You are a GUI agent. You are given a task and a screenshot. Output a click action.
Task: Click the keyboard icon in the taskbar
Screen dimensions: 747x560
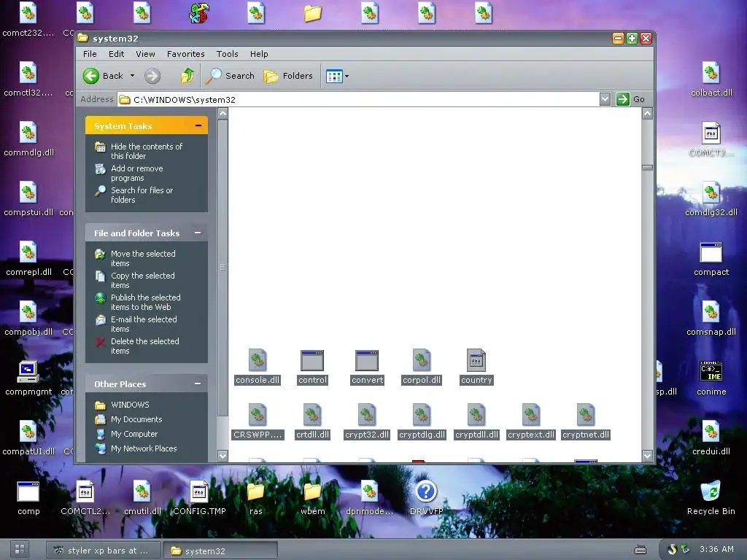pyautogui.click(x=640, y=550)
